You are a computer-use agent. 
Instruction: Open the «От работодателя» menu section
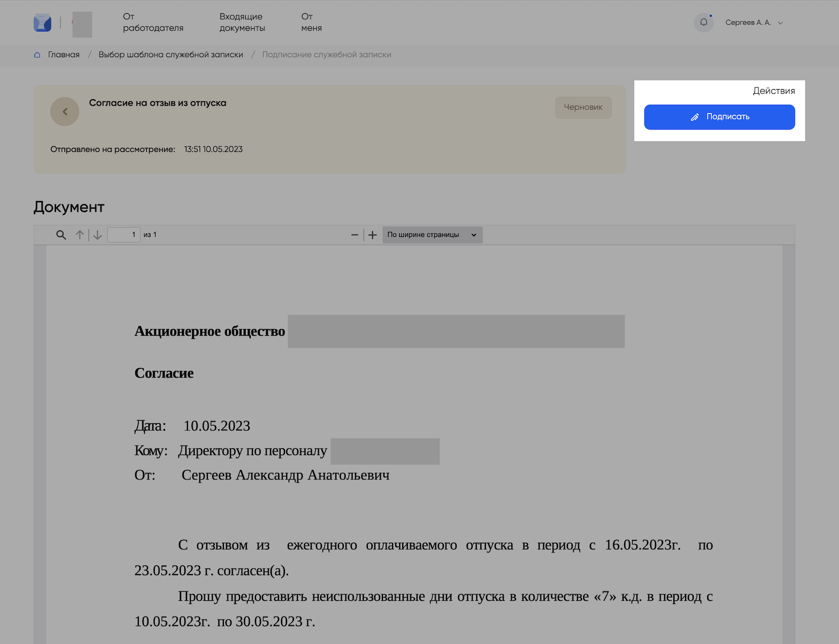click(153, 22)
